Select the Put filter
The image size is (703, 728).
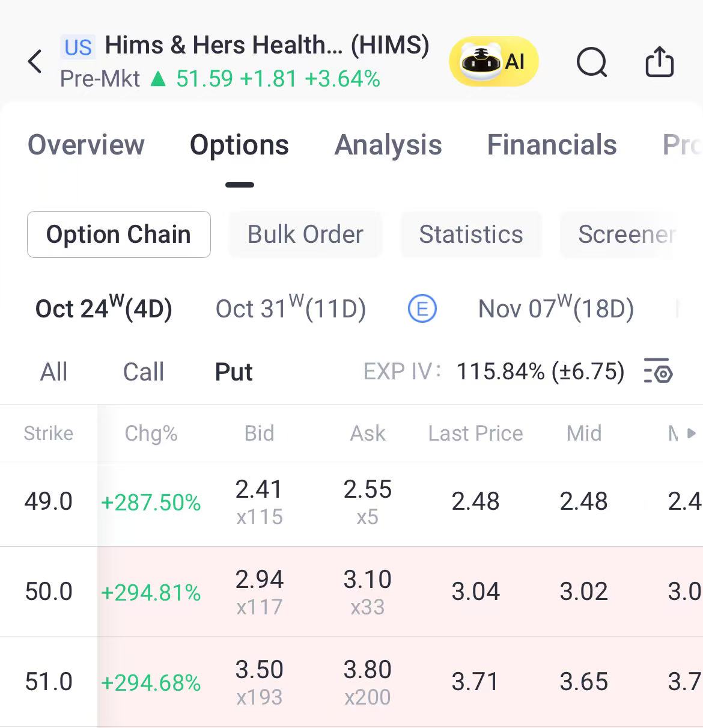pyautogui.click(x=234, y=372)
